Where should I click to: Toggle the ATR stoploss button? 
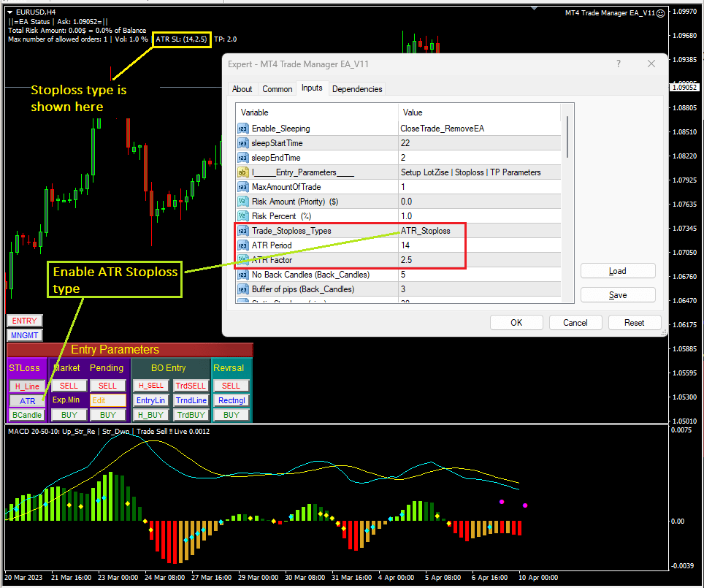point(27,400)
